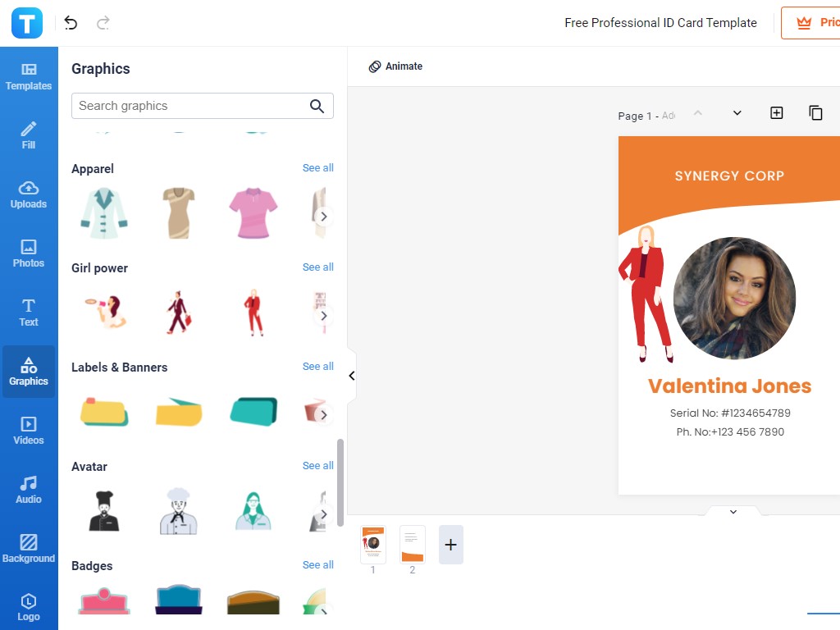Select page 2 thumbnail
The image size is (840, 630).
[413, 545]
